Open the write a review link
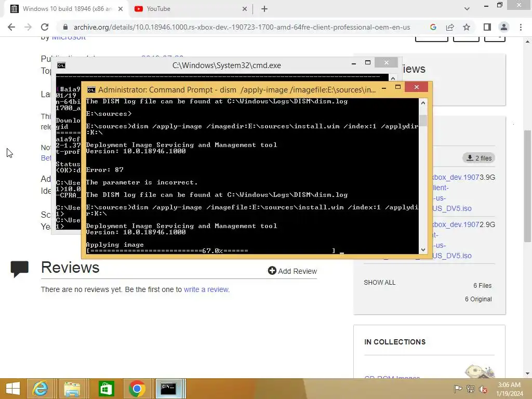532x399 pixels. click(207, 289)
